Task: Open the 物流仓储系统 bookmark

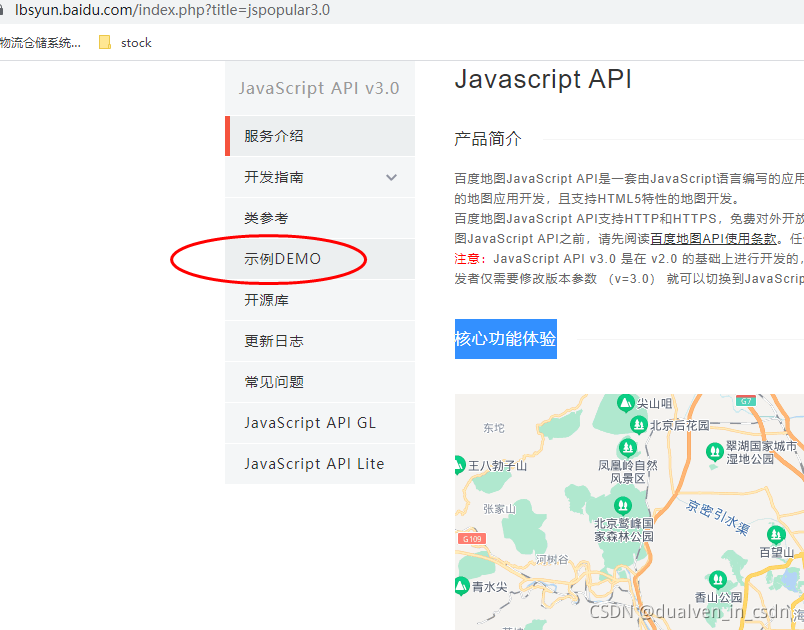Action: click(x=40, y=43)
